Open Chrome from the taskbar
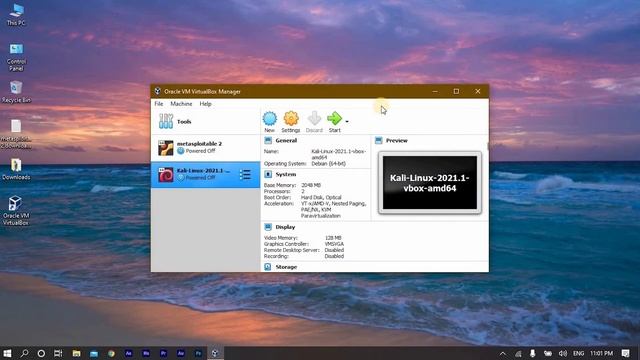 coord(111,353)
